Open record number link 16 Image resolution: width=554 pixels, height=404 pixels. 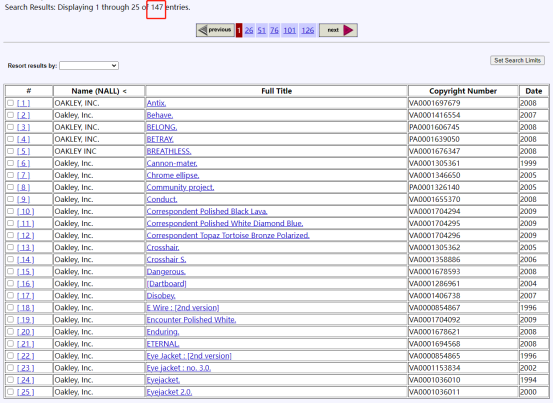click(25, 284)
